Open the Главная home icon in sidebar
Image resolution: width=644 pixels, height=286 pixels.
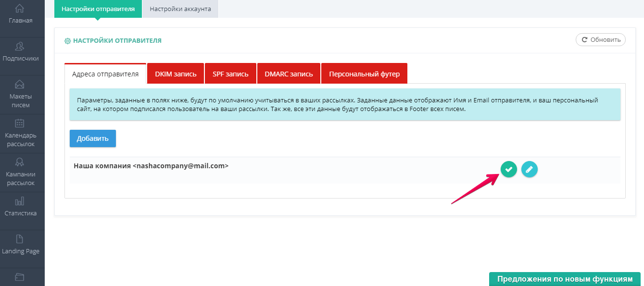(x=20, y=9)
